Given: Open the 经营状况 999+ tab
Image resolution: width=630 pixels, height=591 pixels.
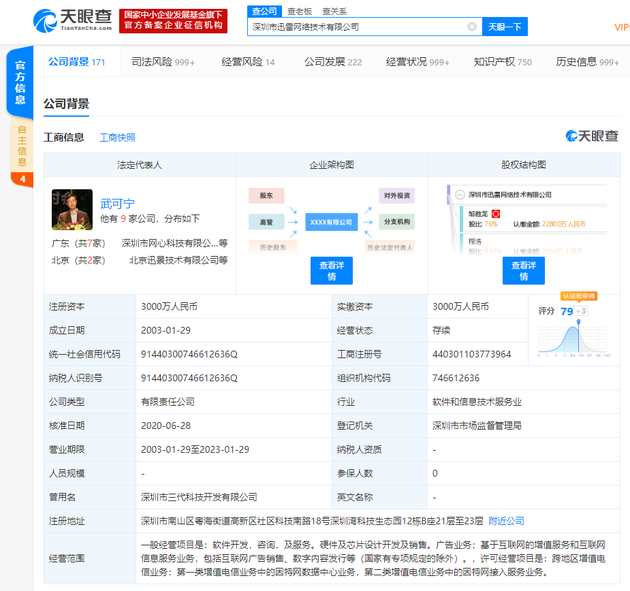Looking at the screenshot, I should pyautogui.click(x=417, y=62).
